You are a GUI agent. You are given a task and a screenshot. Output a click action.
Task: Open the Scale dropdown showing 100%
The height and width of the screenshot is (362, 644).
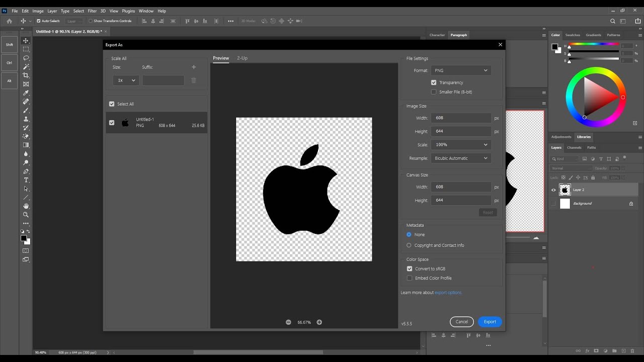[461, 145]
